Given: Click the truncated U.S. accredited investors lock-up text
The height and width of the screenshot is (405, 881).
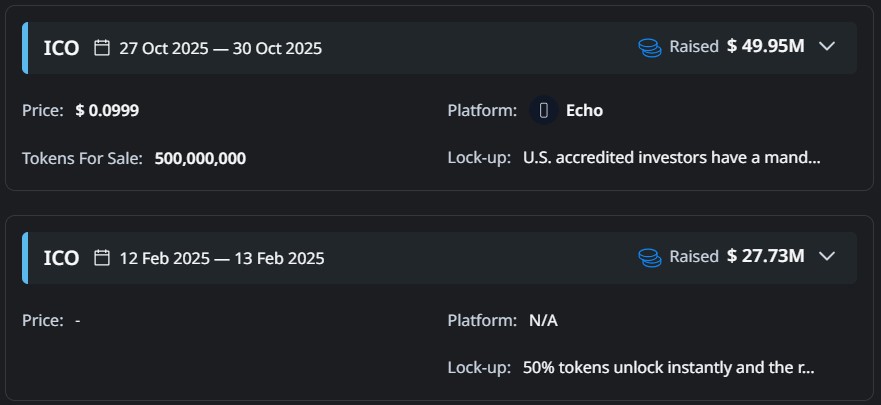Looking at the screenshot, I should point(671,158).
